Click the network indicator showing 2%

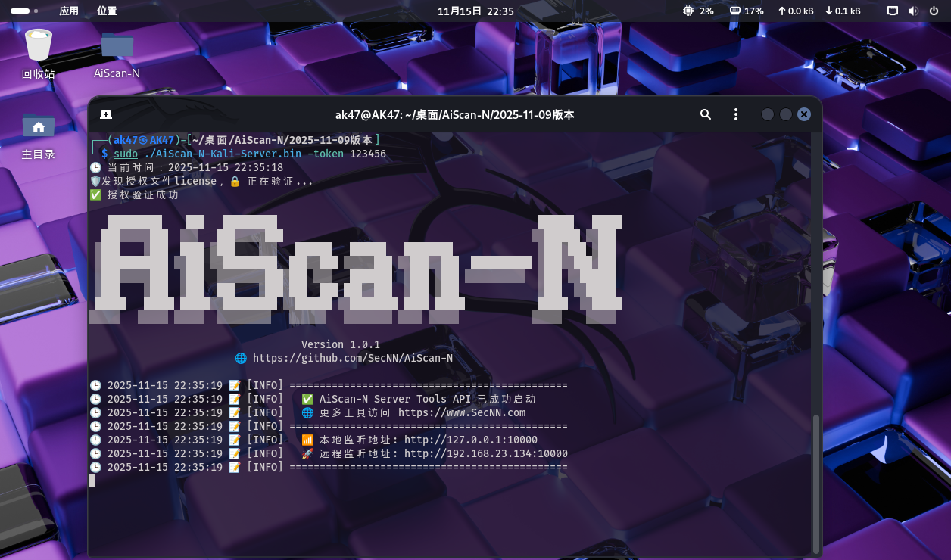pos(697,11)
